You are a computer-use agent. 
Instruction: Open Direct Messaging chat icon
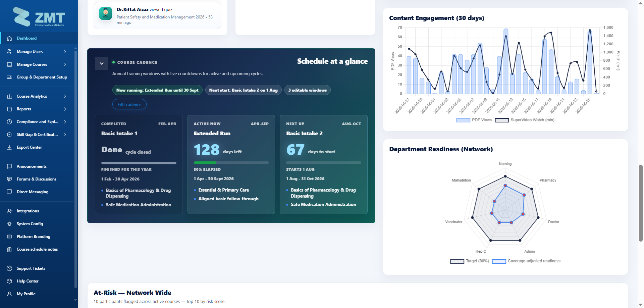9,192
